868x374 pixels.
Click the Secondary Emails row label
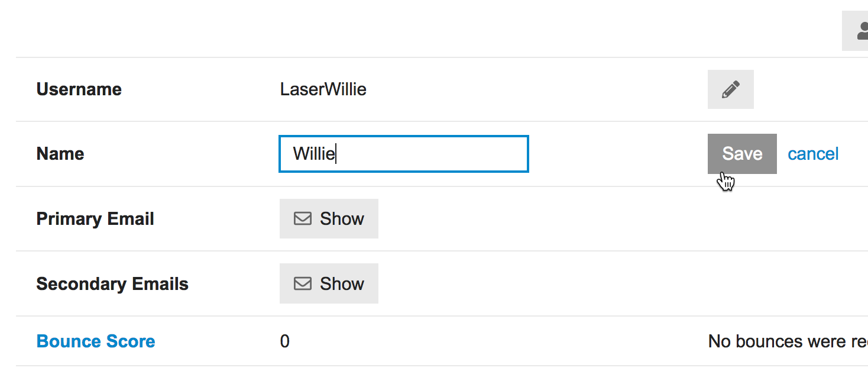[x=112, y=284]
